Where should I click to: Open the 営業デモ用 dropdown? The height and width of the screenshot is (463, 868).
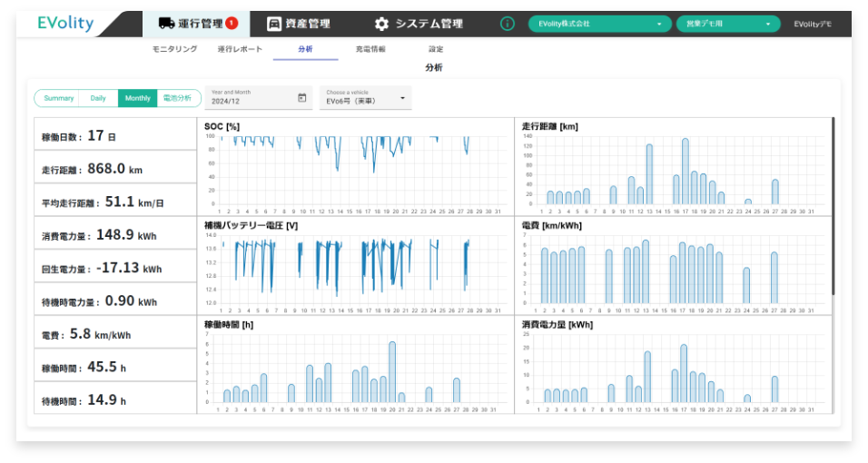point(728,24)
